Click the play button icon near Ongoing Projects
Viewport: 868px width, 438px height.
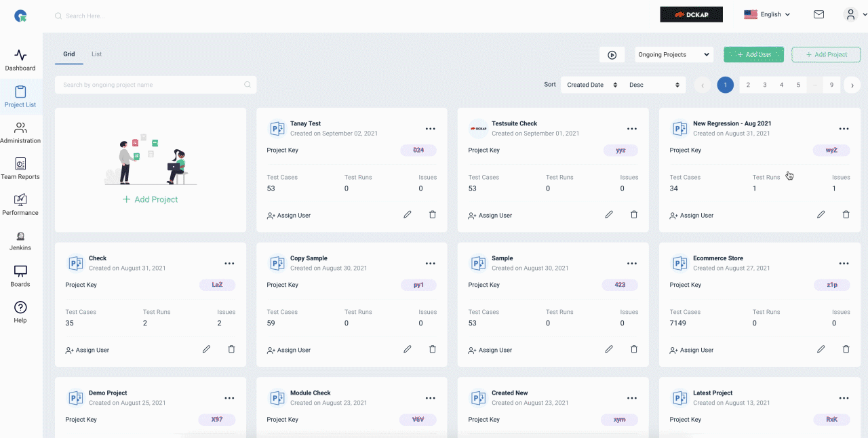click(x=612, y=55)
